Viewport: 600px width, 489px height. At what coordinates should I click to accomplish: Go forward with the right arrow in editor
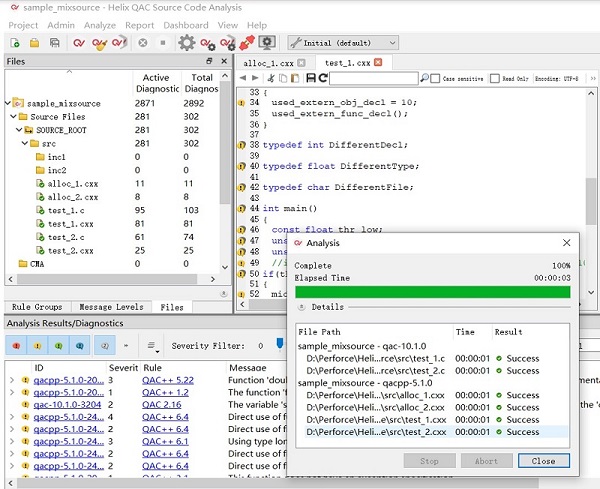[x=255, y=78]
